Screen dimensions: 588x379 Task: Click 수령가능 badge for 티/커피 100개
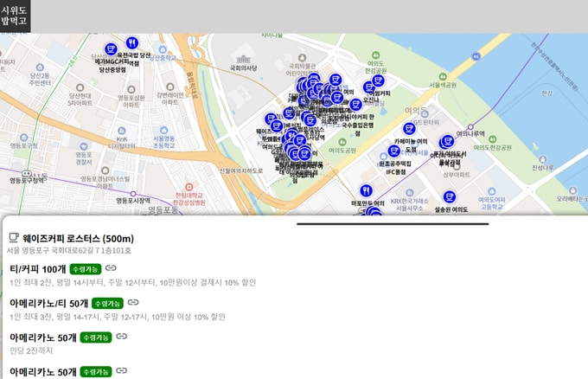(x=86, y=269)
